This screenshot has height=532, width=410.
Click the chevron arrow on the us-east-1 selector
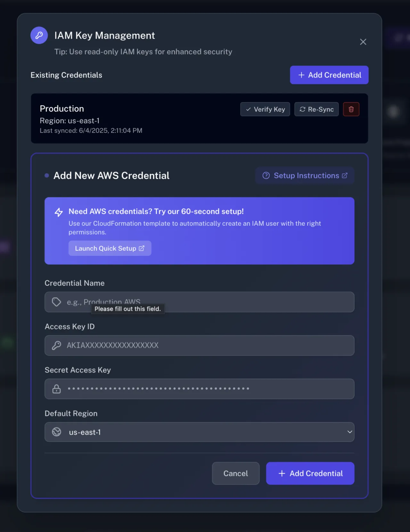(x=349, y=432)
